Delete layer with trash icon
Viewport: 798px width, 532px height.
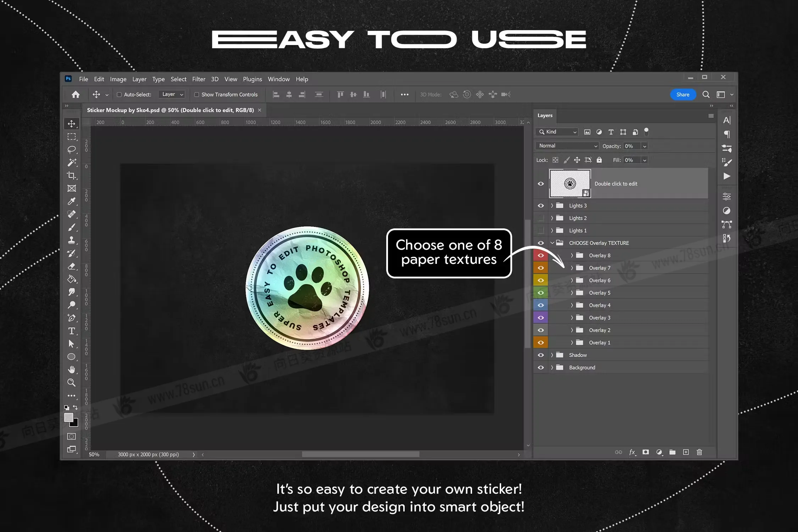(699, 452)
